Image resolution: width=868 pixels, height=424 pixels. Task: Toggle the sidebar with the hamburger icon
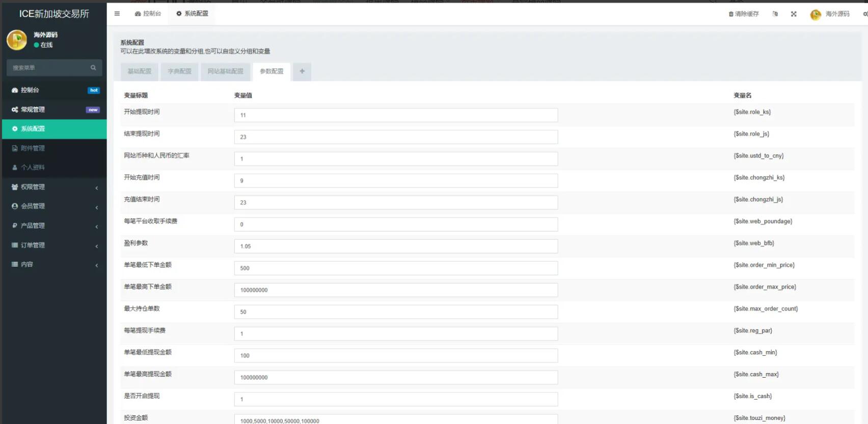point(117,14)
